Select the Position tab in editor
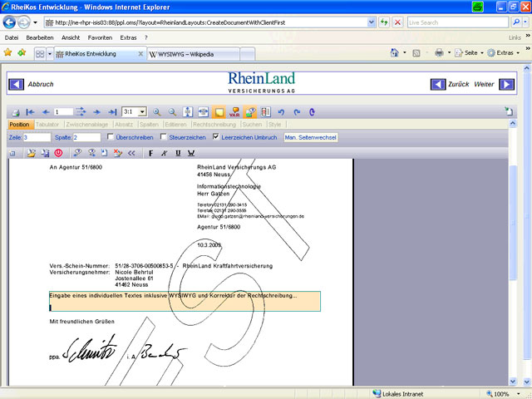 [20, 125]
